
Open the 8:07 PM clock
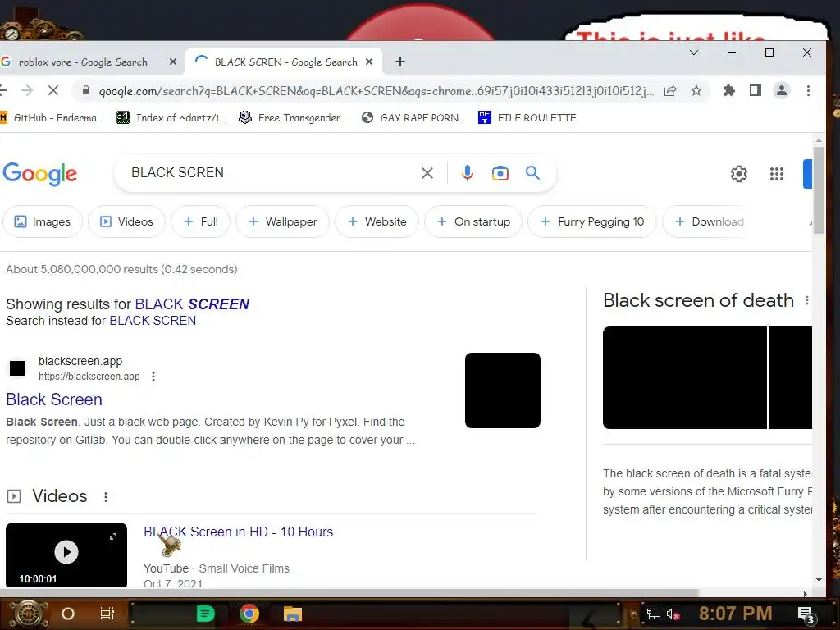coord(735,614)
